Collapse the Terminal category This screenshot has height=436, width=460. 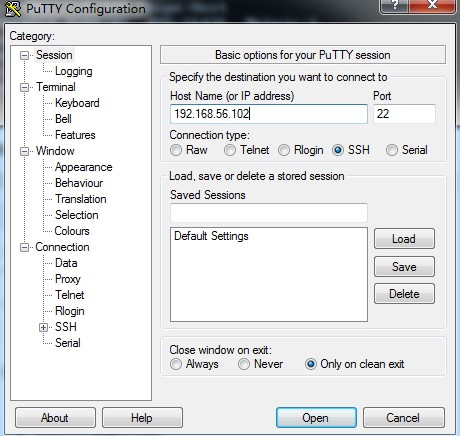[x=24, y=88]
